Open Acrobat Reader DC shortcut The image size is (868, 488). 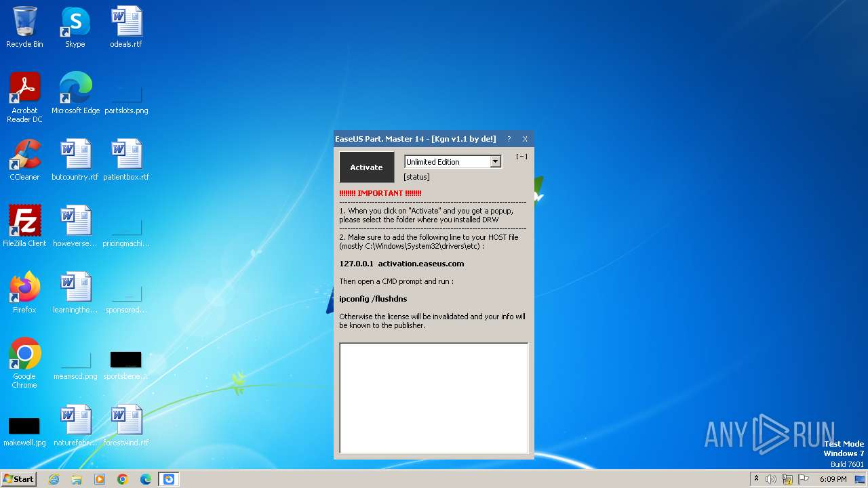[x=24, y=98]
